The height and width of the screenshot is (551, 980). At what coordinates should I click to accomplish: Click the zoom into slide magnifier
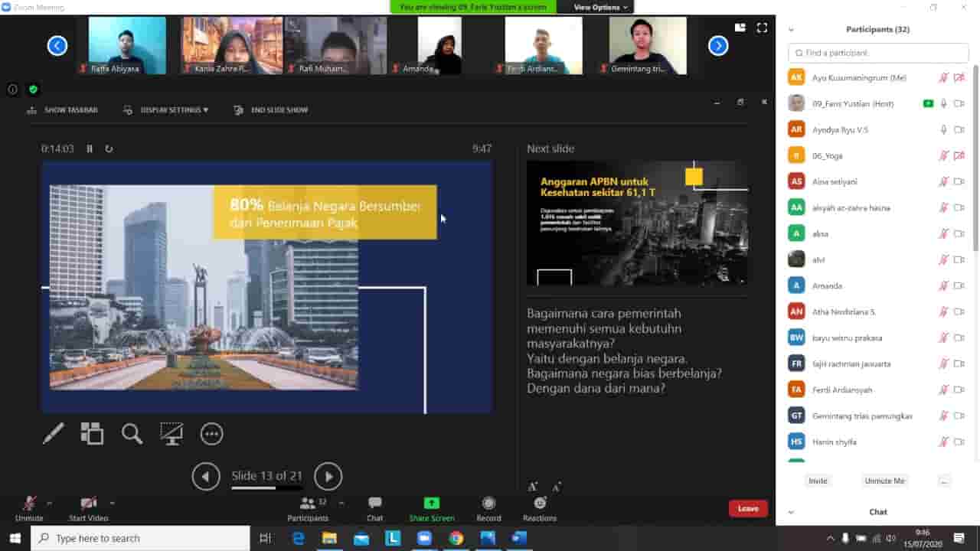pos(132,434)
